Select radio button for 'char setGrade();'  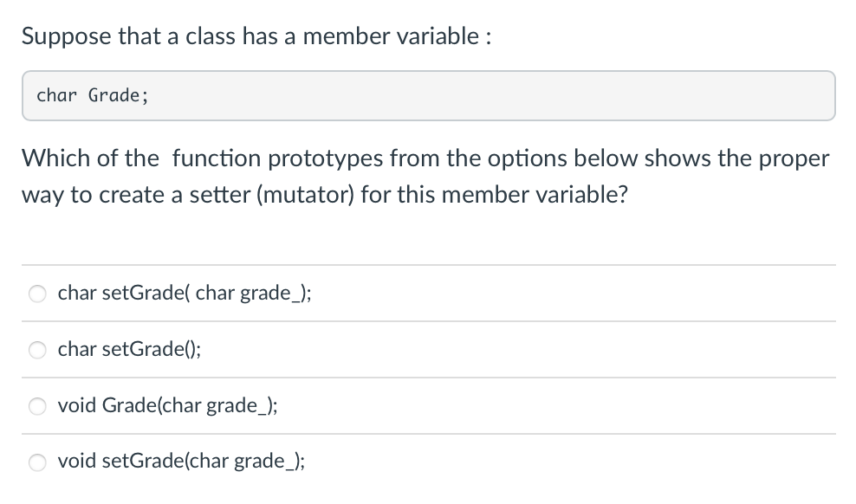(x=37, y=350)
